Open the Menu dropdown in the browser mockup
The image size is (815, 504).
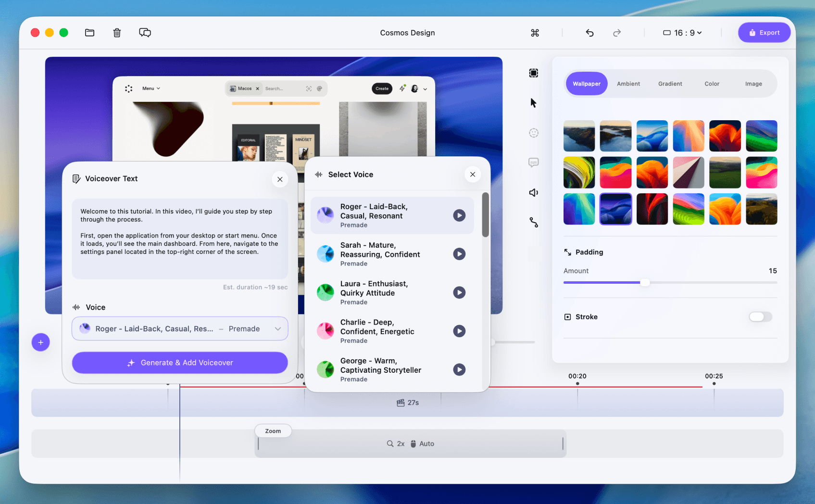coord(150,88)
